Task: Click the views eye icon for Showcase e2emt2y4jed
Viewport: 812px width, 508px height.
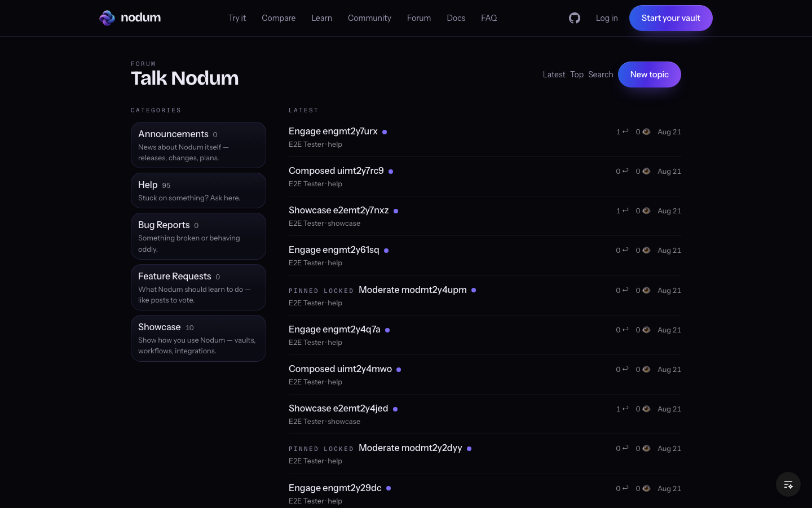Action: coord(646,409)
